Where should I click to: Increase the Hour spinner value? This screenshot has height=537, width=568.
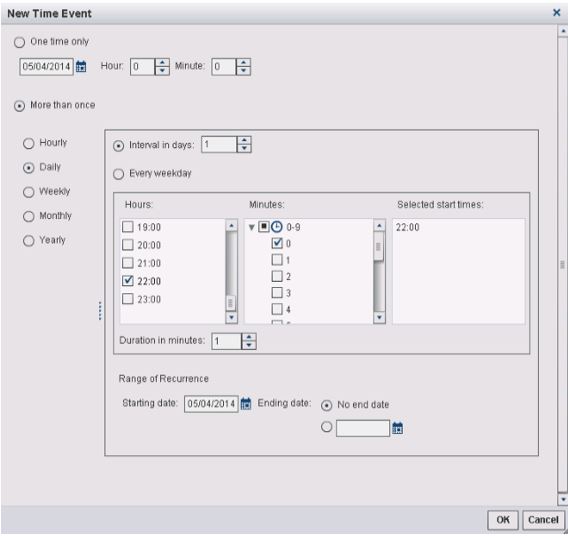(x=162, y=63)
